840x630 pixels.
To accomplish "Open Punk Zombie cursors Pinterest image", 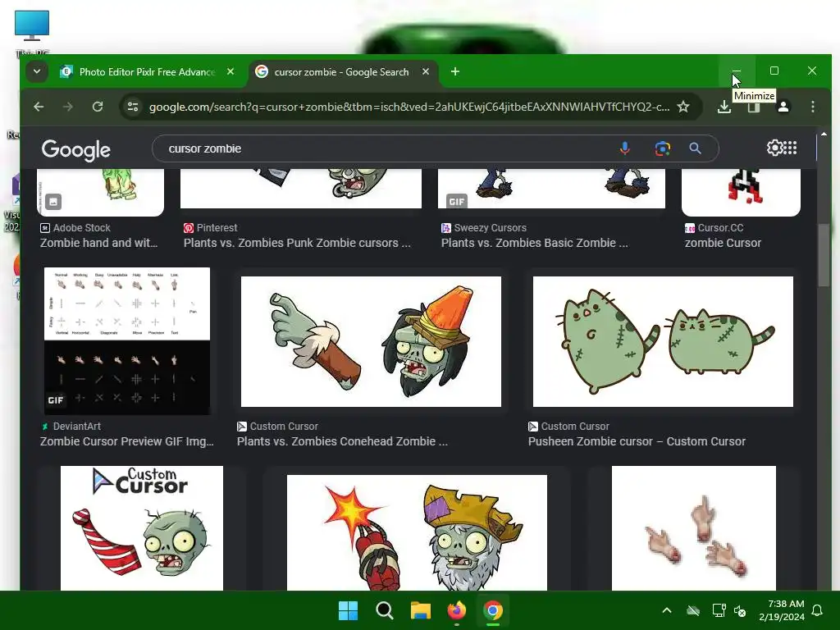I will tap(300, 188).
